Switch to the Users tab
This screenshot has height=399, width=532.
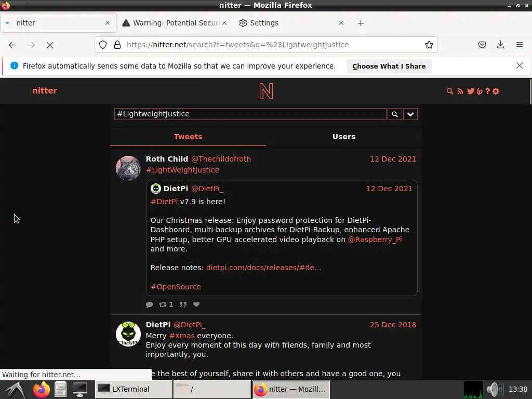coord(344,137)
